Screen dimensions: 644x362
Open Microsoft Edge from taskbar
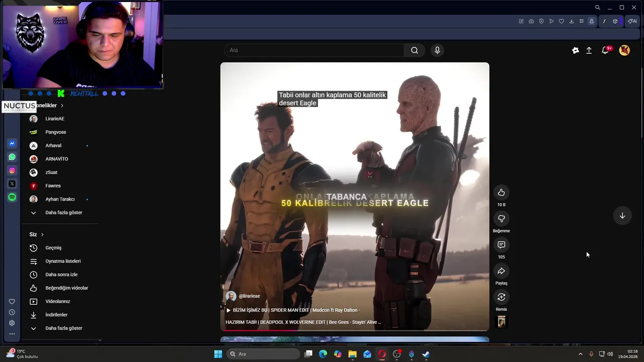(x=323, y=354)
